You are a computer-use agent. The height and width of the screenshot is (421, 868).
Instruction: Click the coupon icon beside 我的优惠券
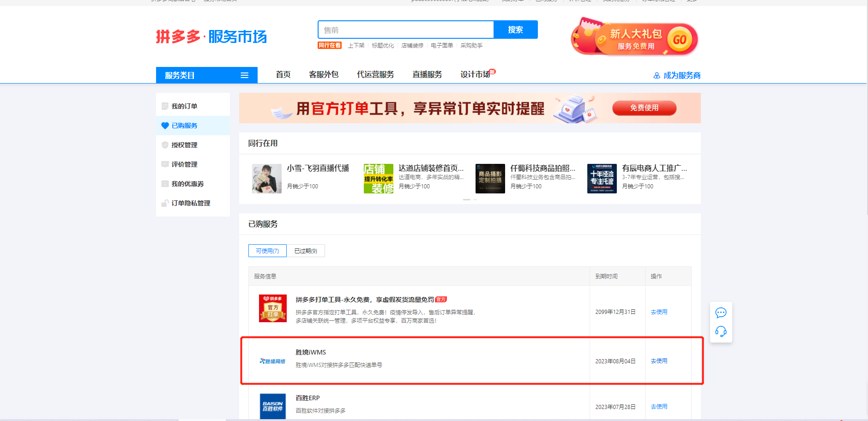165,184
